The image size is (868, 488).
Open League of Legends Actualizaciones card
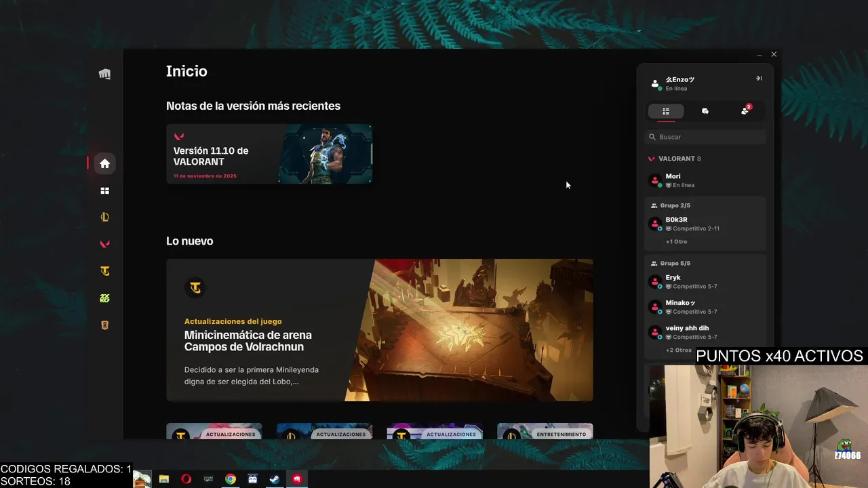click(324, 431)
